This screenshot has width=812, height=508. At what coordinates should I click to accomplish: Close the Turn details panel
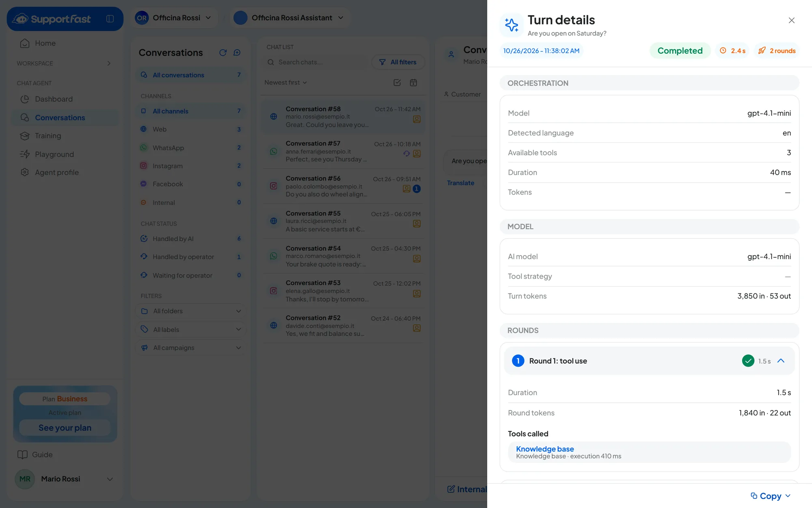click(791, 20)
